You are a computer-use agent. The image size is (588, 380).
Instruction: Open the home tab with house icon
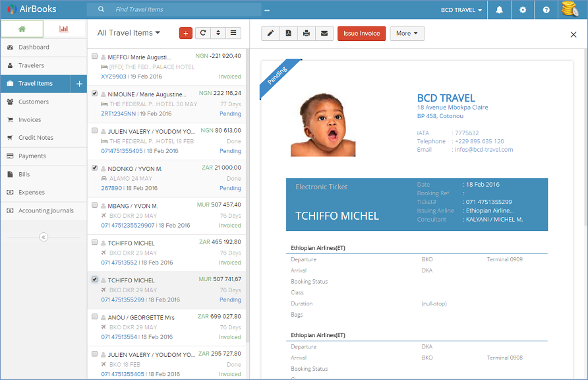coord(22,29)
